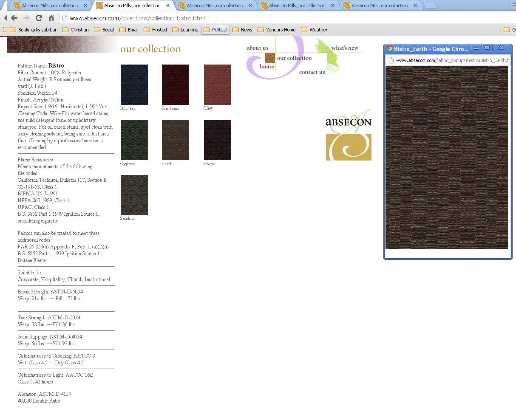Screen dimensions: 516x420
Task: Click 'Colorfastness to Light: AATCC 16E' text
Action: [x=55, y=375]
